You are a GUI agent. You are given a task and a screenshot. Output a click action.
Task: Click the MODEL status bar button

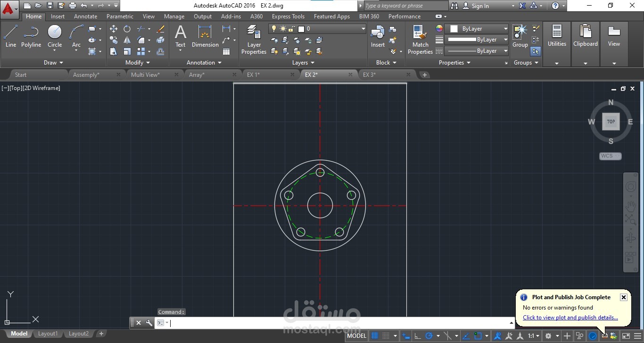coord(356,336)
